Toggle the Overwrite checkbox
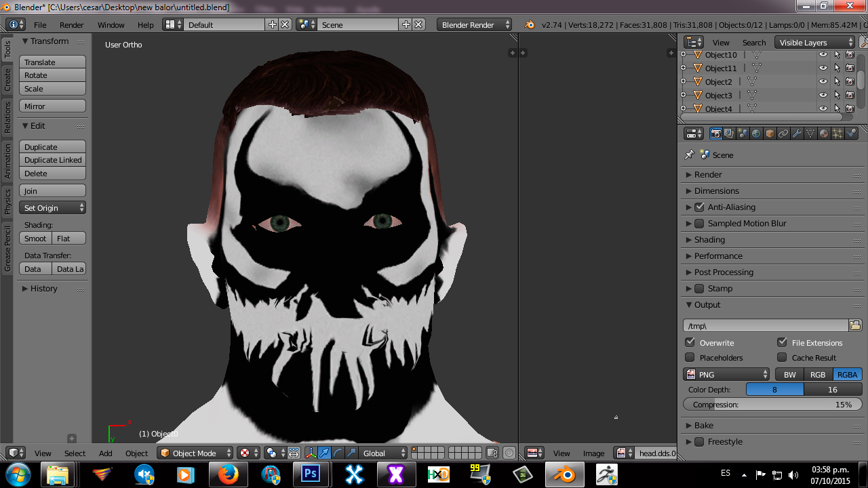Image resolution: width=868 pixels, height=488 pixels. (x=690, y=342)
